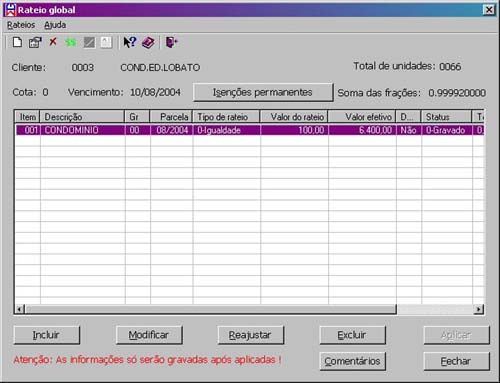Viewport: 500px width, 383px height.
Task: Click the exit door toolbar icon
Action: [x=172, y=42]
